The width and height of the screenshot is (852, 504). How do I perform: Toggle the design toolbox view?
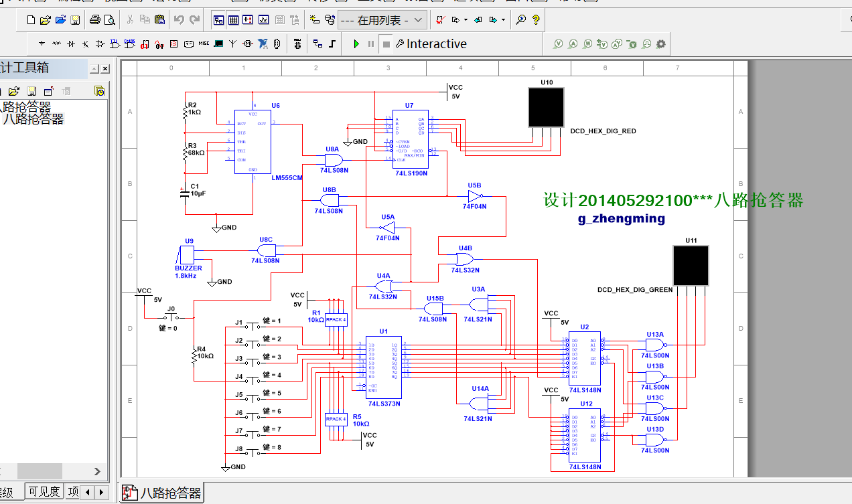pyautogui.click(x=218, y=20)
